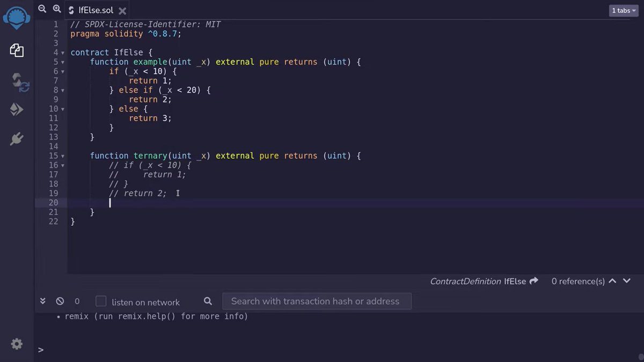
Task: Collapse the IfElse contract fold arrow
Action: click(63, 53)
